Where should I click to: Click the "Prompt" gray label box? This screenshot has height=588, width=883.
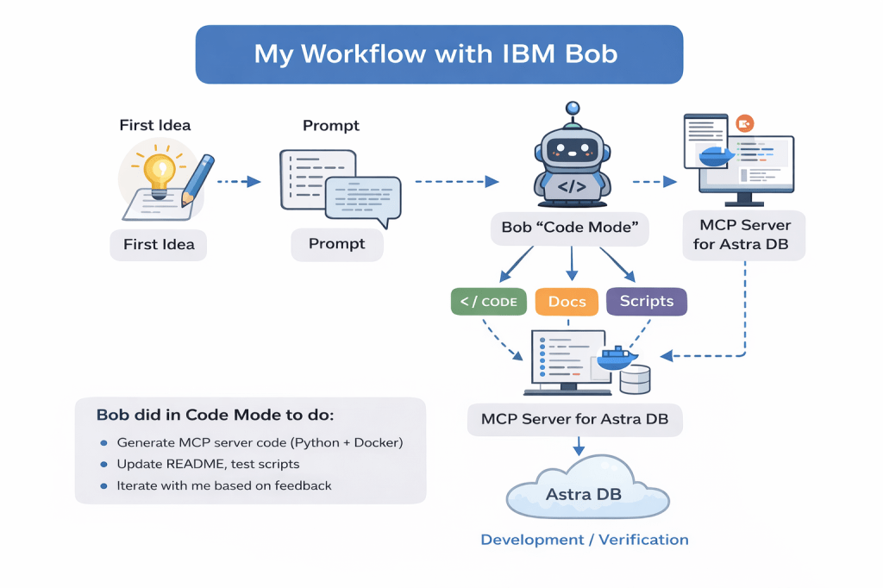point(337,244)
